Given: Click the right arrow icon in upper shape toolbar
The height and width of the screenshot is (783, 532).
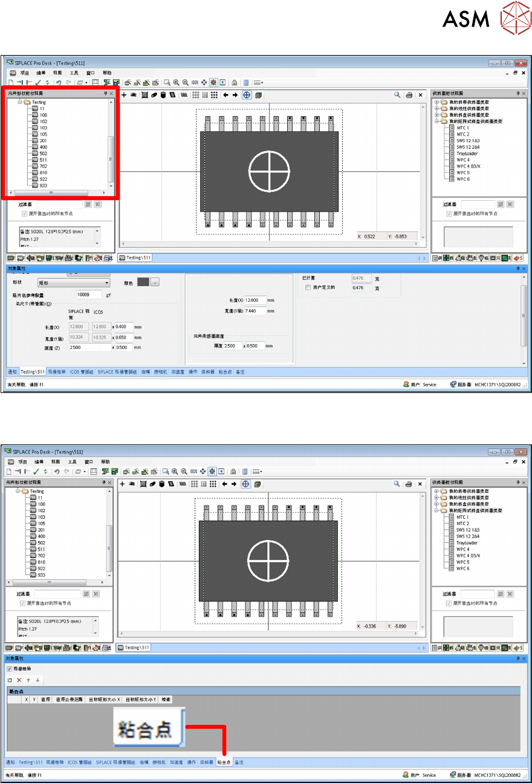Looking at the screenshot, I should [235, 95].
